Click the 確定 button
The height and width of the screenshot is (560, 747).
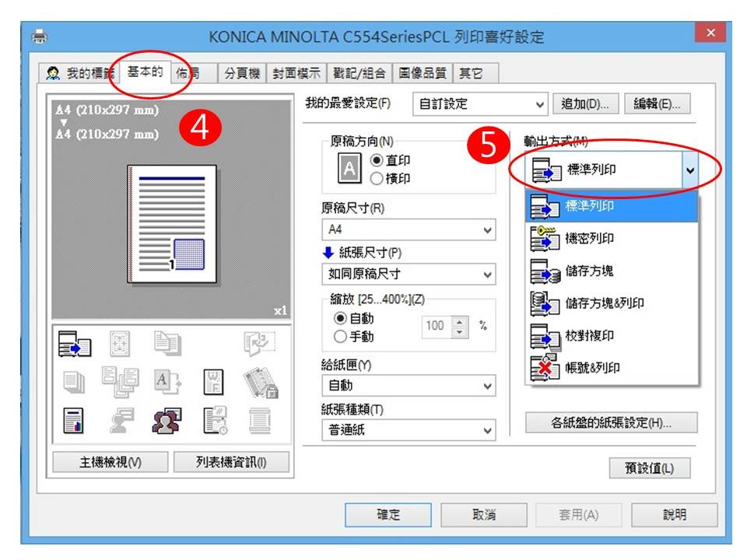point(388,515)
